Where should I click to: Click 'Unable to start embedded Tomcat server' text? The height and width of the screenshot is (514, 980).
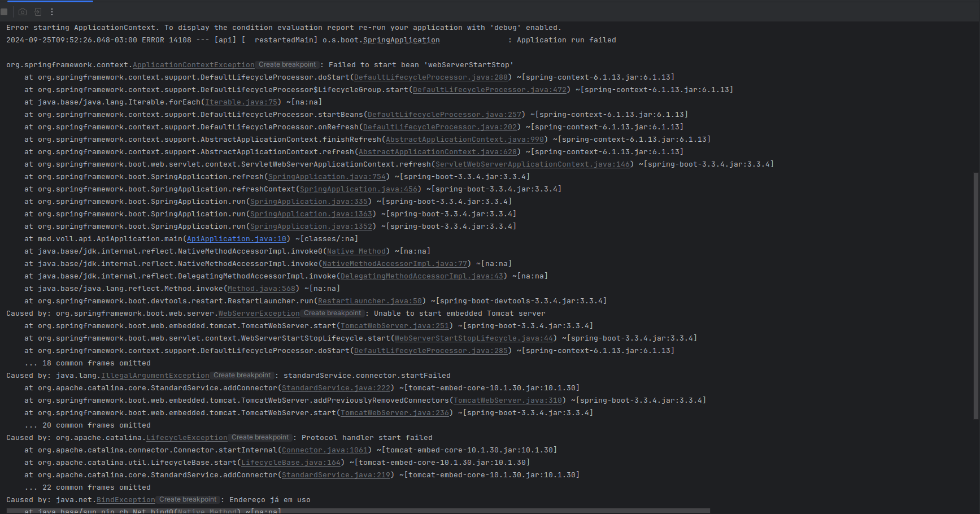click(x=460, y=313)
